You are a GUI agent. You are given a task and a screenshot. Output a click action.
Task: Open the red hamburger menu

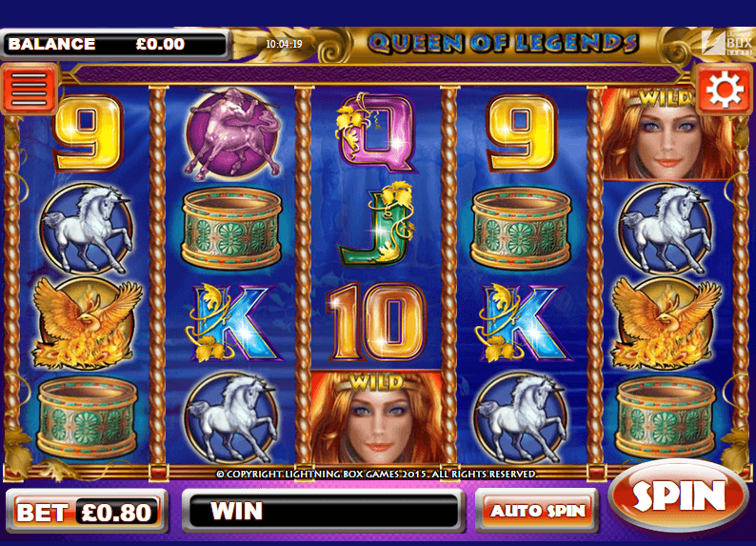(29, 90)
